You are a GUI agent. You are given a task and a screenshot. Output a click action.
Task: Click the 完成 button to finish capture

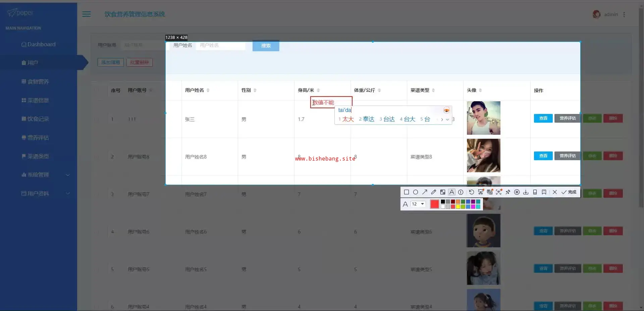[569, 192]
